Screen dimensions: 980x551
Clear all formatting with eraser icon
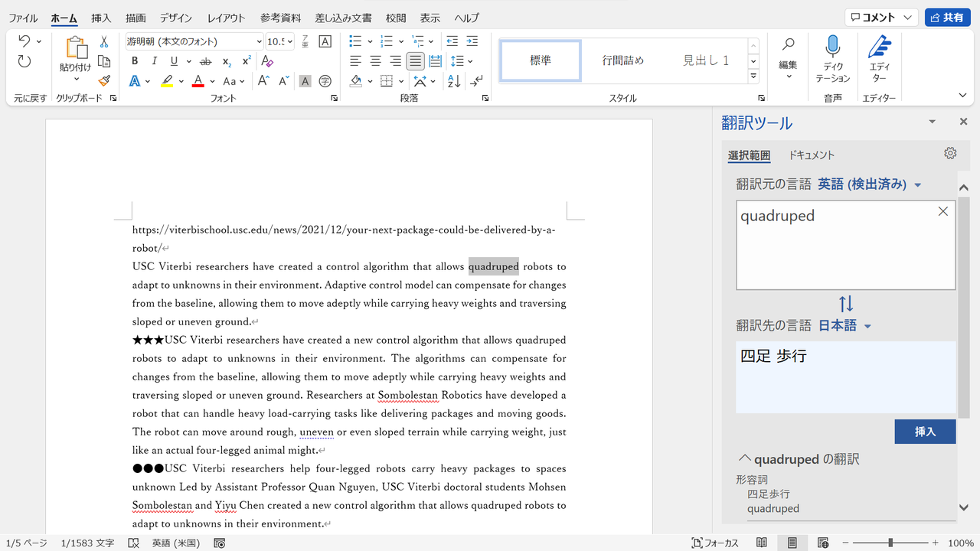click(267, 61)
